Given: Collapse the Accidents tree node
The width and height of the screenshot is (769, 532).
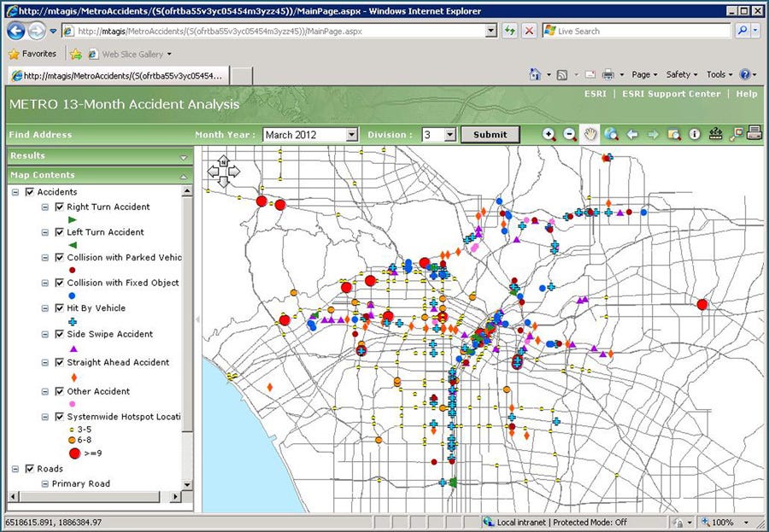Looking at the screenshot, I should [15, 193].
